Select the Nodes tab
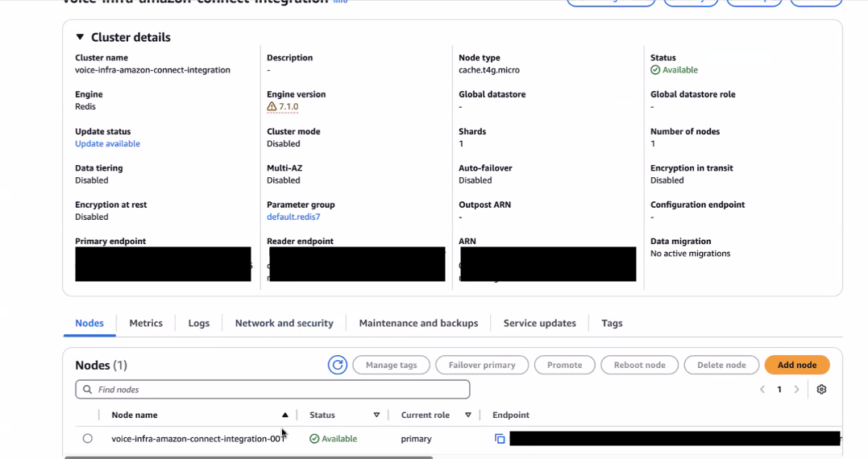Image resolution: width=868 pixels, height=459 pixels. 89,323
